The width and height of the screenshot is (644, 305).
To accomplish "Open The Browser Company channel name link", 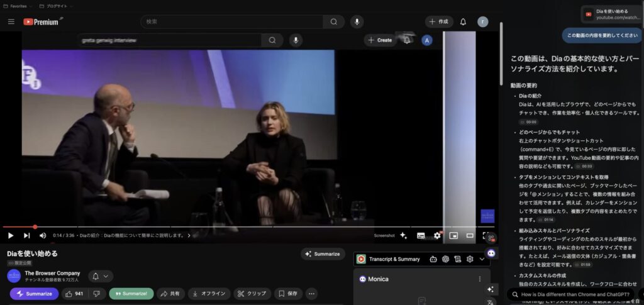I will [x=52, y=273].
